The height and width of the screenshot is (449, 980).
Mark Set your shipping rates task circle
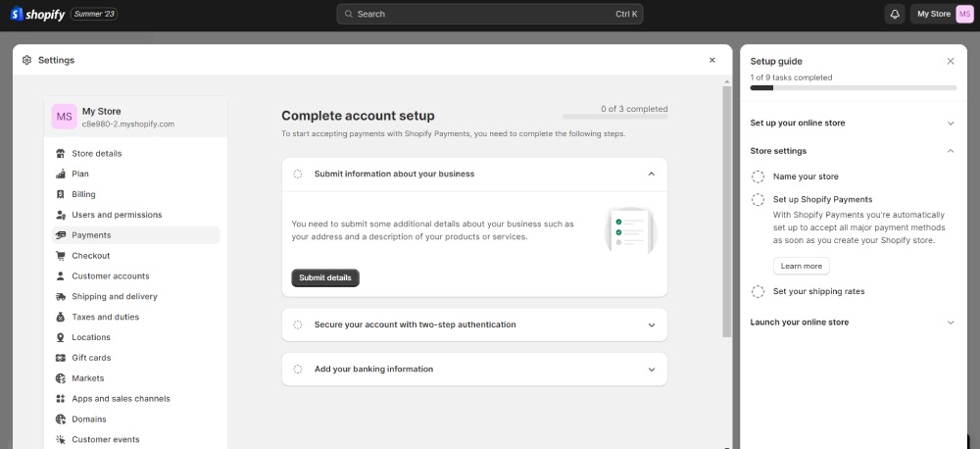tap(758, 291)
